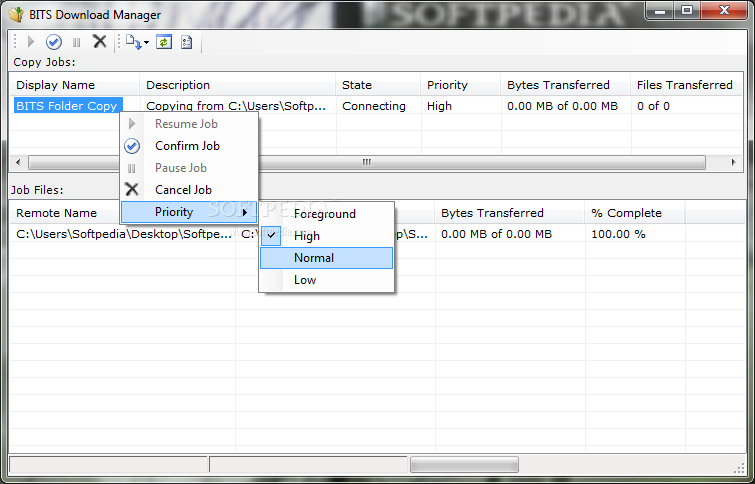Open the new copy job dropdown arrow
This screenshot has height=484, width=755.
[146, 42]
